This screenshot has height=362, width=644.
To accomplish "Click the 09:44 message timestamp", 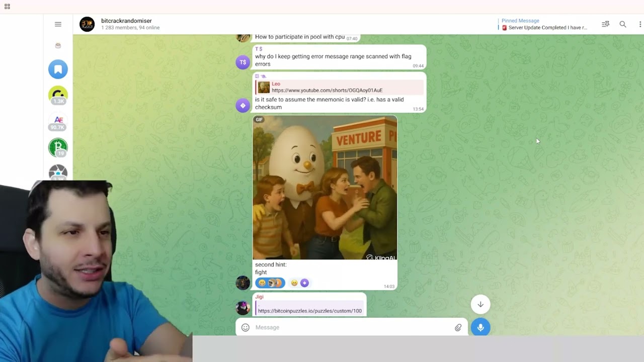I will (x=418, y=66).
